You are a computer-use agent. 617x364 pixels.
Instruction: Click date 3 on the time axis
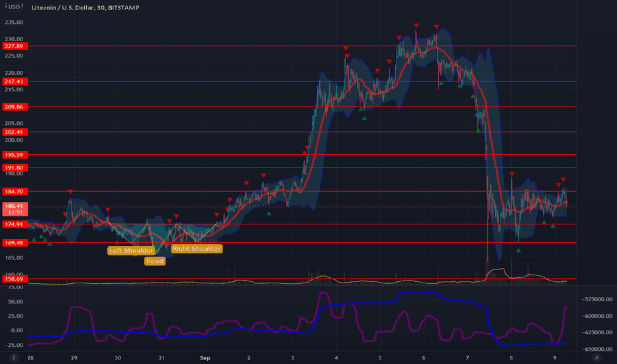(x=293, y=357)
